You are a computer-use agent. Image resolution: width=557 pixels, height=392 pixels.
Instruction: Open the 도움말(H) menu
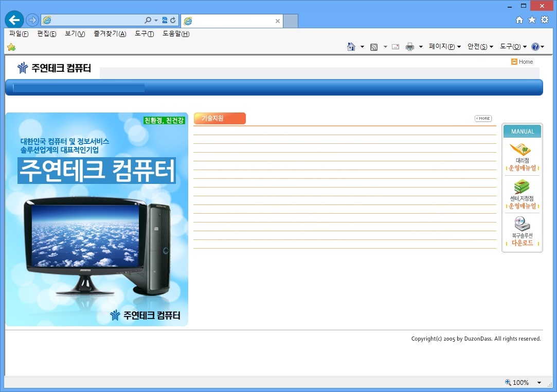point(176,34)
